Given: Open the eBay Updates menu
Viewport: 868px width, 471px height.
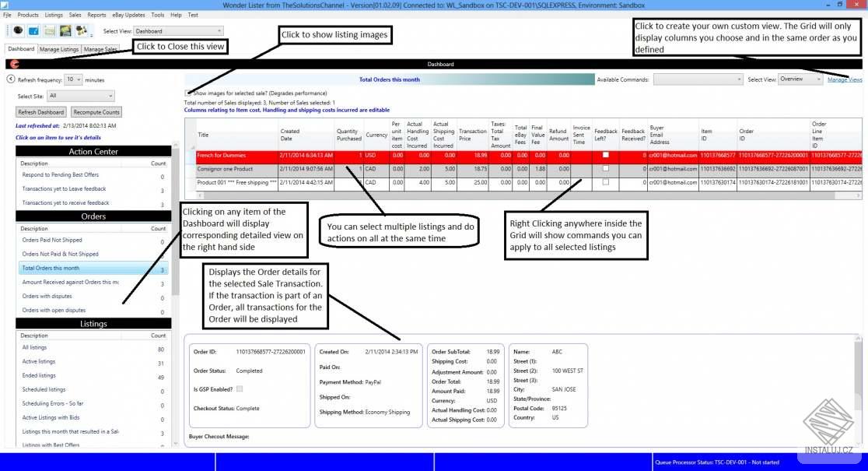Looking at the screenshot, I should point(128,15).
